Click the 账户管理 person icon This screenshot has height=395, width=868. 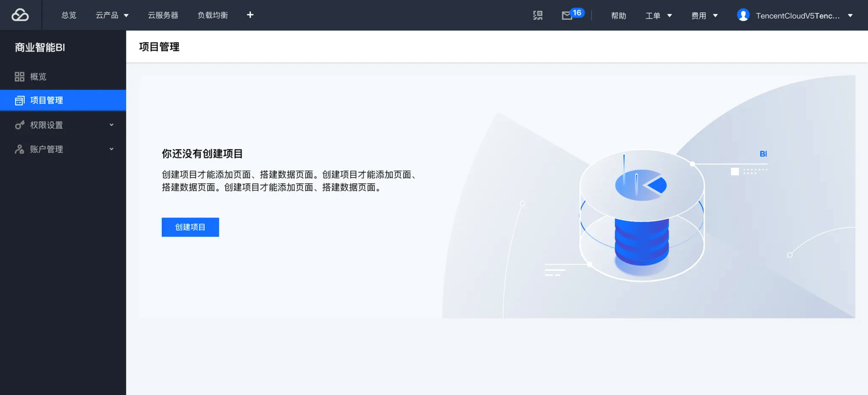coord(19,149)
